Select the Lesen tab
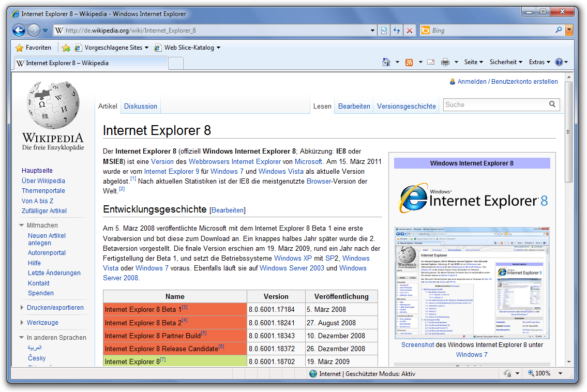The height and width of the screenshot is (392, 587). pyautogui.click(x=322, y=107)
